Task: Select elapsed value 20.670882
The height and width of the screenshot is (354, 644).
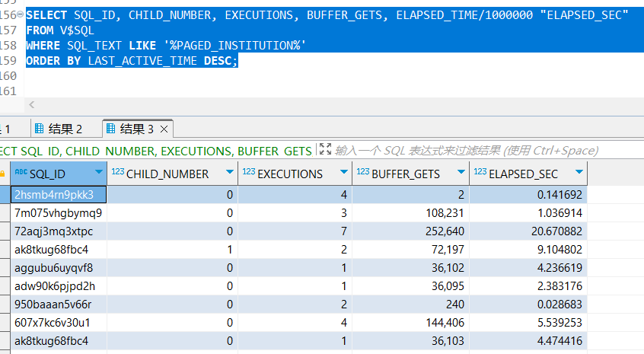Action: coord(528,231)
